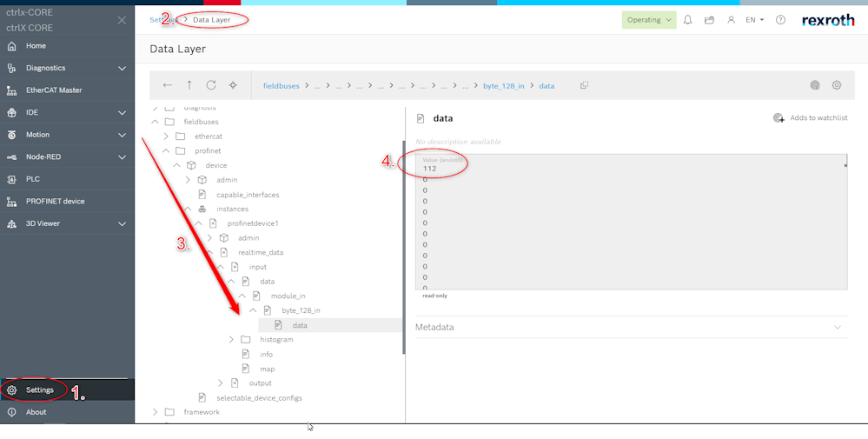Open help with the question mark icon
This screenshot has width=868, height=439.
780,20
